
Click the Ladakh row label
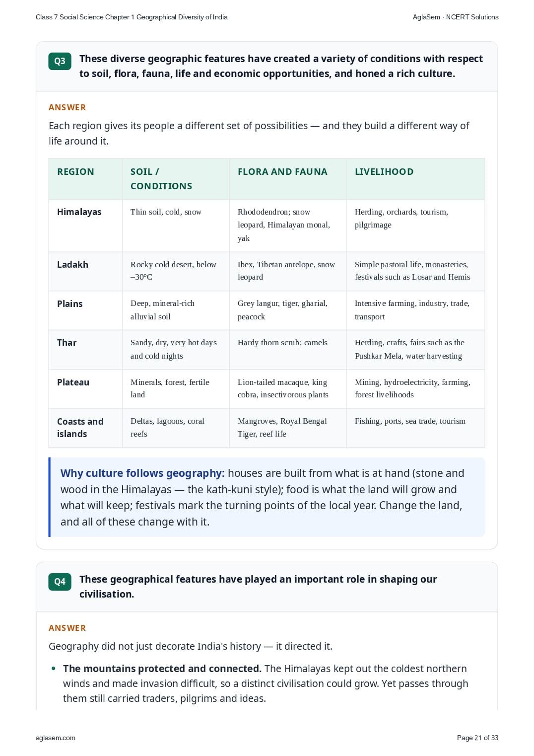pos(72,265)
